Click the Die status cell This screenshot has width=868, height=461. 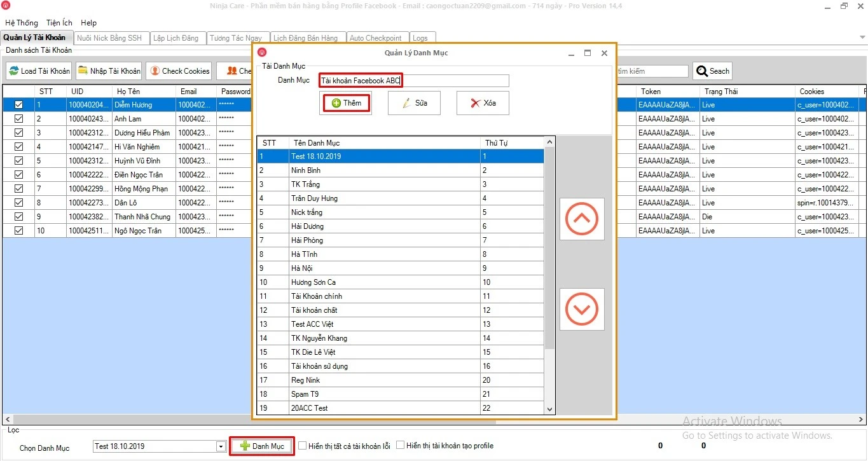(x=747, y=217)
